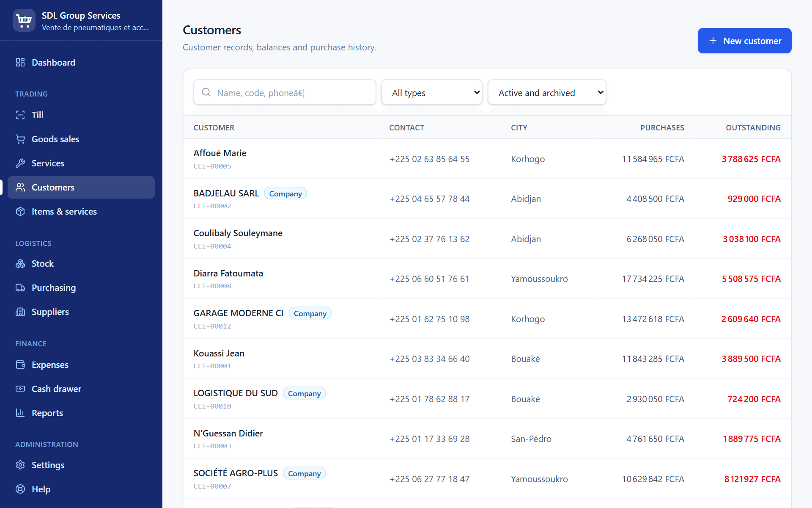Click the Items & services box icon
The image size is (812, 508).
20,212
